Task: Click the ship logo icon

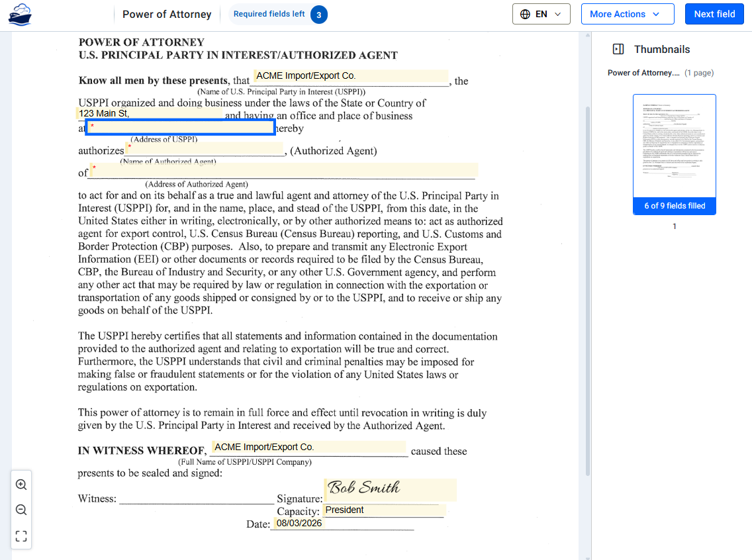Action: pos(20,15)
